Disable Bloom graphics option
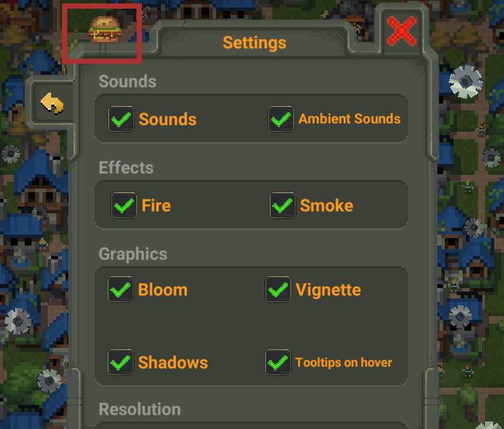Viewport: 504px width, 429px height. (120, 289)
